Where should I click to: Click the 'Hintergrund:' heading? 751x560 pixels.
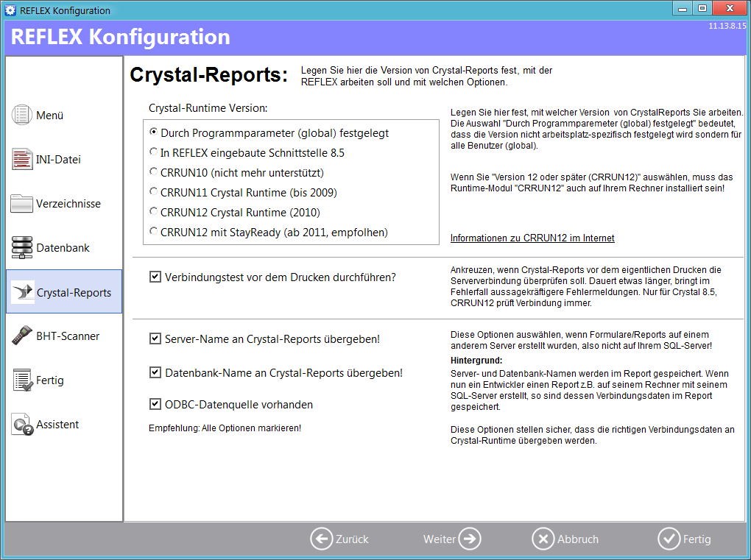476,361
